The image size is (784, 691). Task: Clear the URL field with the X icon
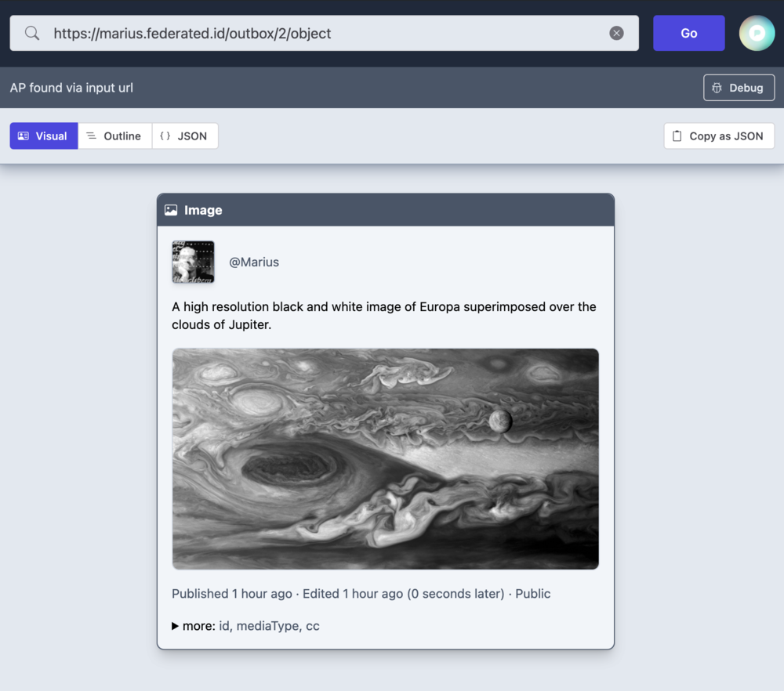pos(617,33)
